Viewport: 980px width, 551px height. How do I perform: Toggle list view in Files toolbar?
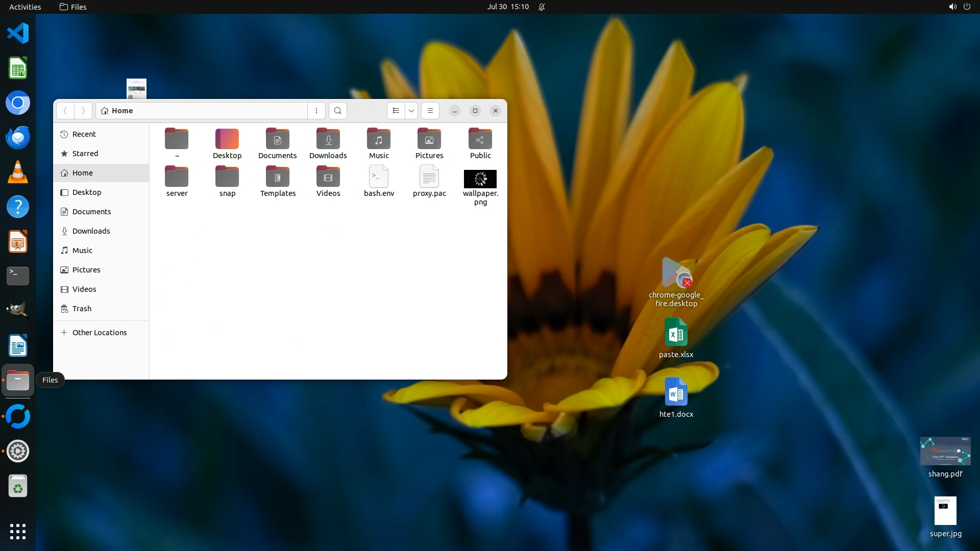coord(396,111)
